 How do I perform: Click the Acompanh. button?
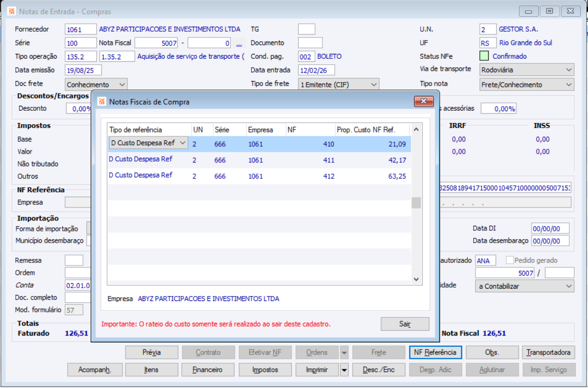pyautogui.click(x=94, y=370)
